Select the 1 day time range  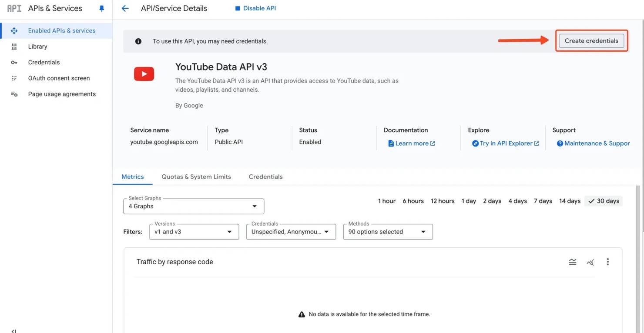(x=469, y=201)
